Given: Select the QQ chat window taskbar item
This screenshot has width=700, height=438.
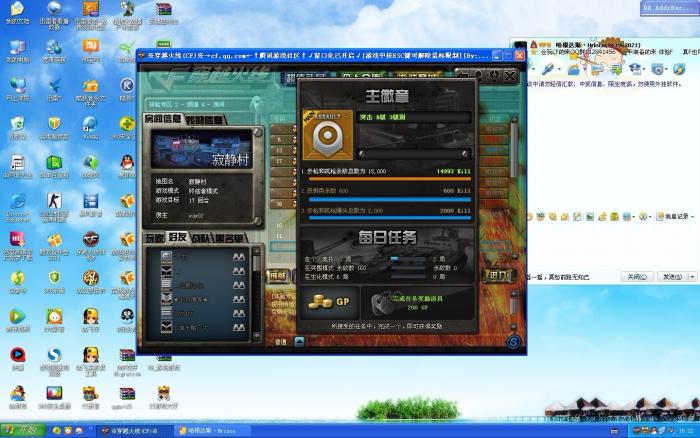Looking at the screenshot, I should (210, 431).
